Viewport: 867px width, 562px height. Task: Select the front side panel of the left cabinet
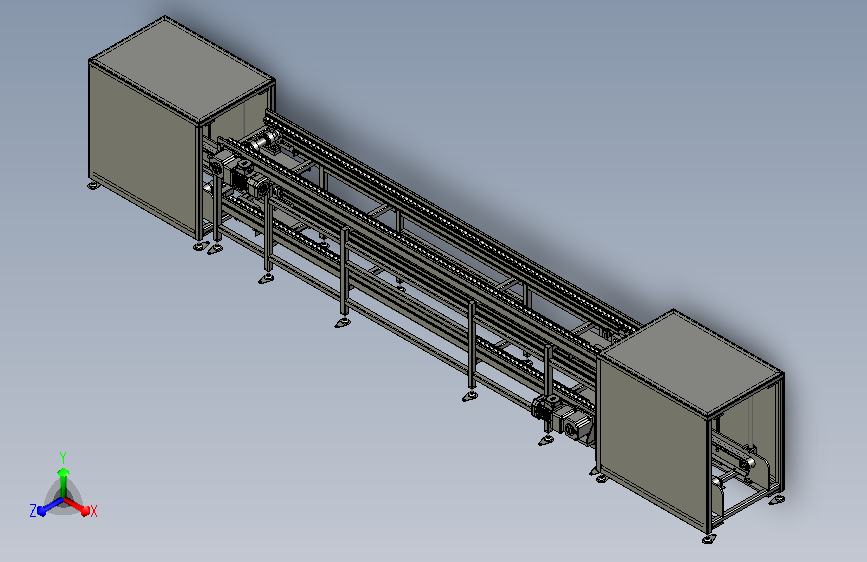pos(143,149)
